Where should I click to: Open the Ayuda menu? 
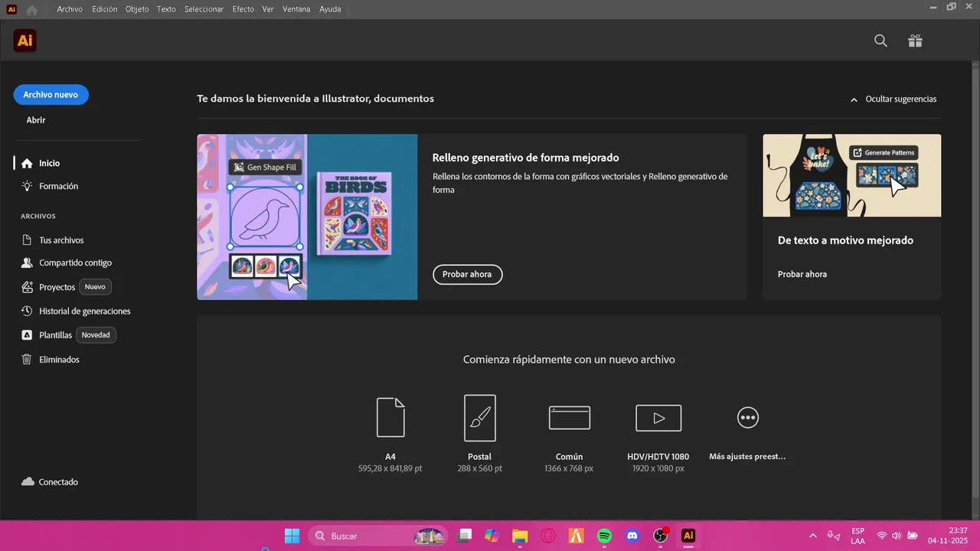[330, 9]
